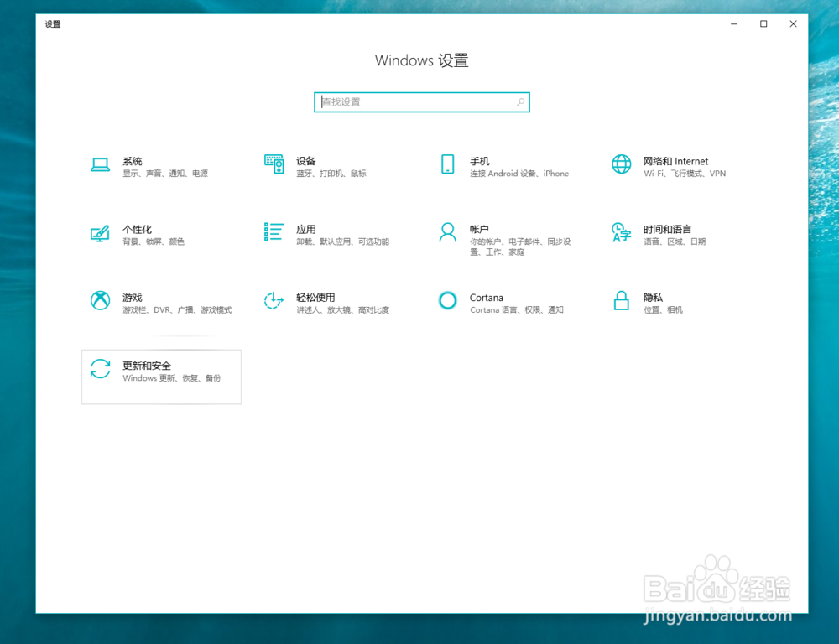Select the 系统 category title
Viewport: 839px width, 644px height.
tap(133, 162)
